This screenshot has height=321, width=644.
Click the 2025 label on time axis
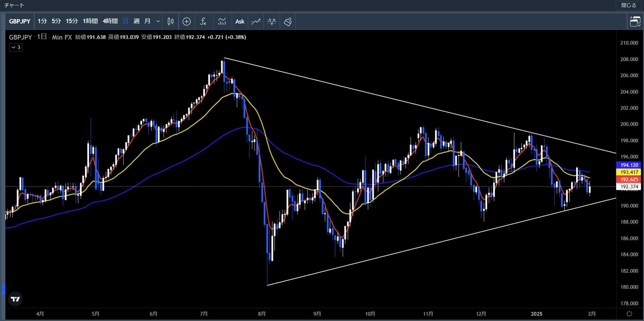537,314
